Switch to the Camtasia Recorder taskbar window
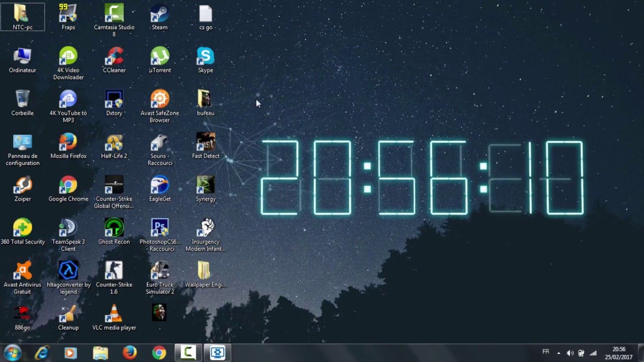The image size is (644, 362). [188, 352]
